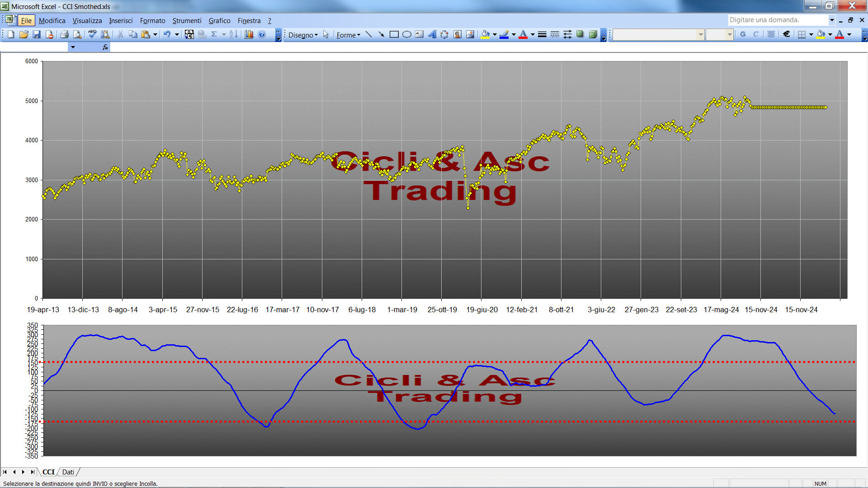Image resolution: width=868 pixels, height=488 pixels.
Task: Select the Rectangle drawing tool
Action: (x=394, y=34)
